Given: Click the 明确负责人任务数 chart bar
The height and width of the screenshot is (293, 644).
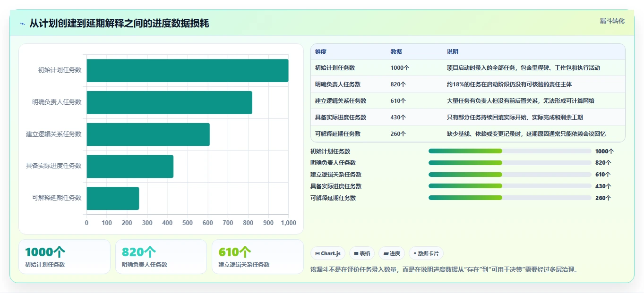Looking at the screenshot, I should point(169,102).
